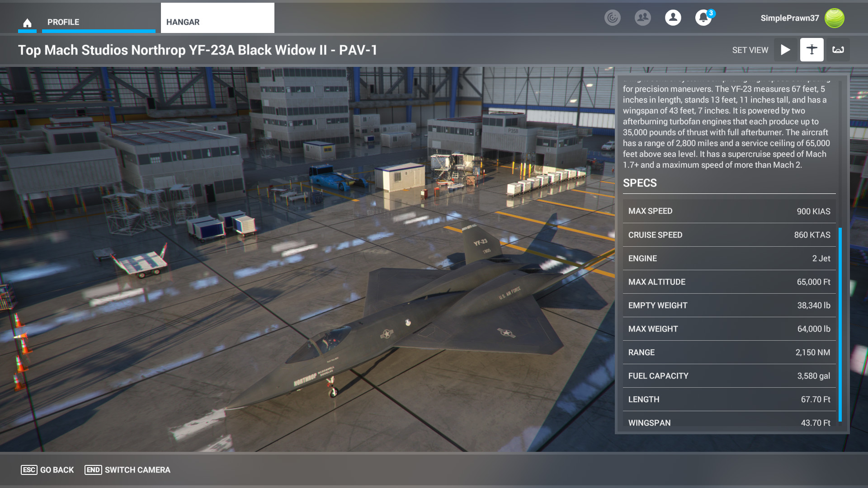Viewport: 868px width, 488px height.
Task: Select the CRUISE SPEED spec row
Action: pos(729,235)
